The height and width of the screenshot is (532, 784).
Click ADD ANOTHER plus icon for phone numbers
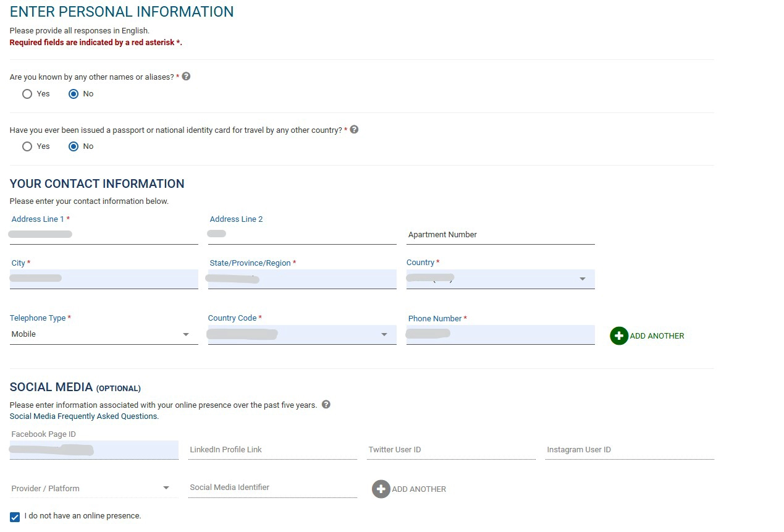[618, 336]
